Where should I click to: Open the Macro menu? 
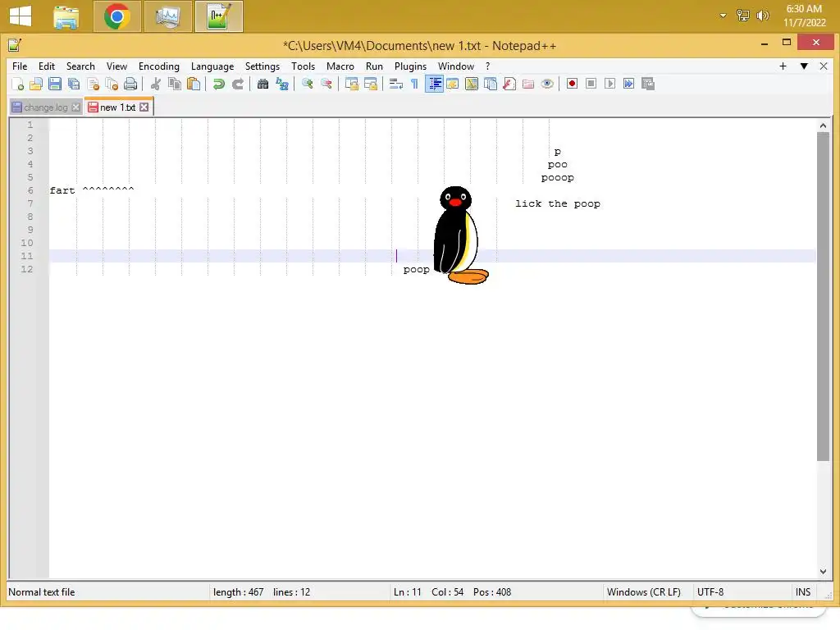tap(340, 66)
